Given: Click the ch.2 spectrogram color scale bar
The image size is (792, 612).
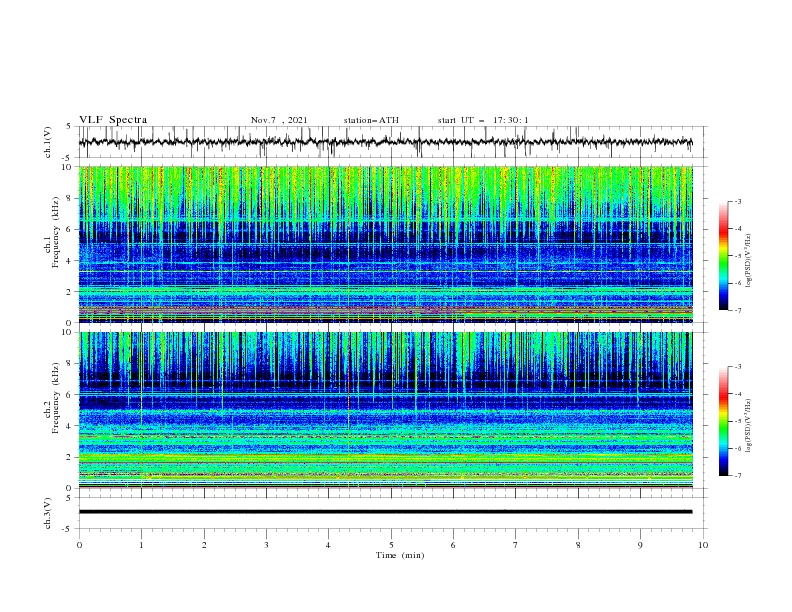Looking at the screenshot, I should click(723, 421).
